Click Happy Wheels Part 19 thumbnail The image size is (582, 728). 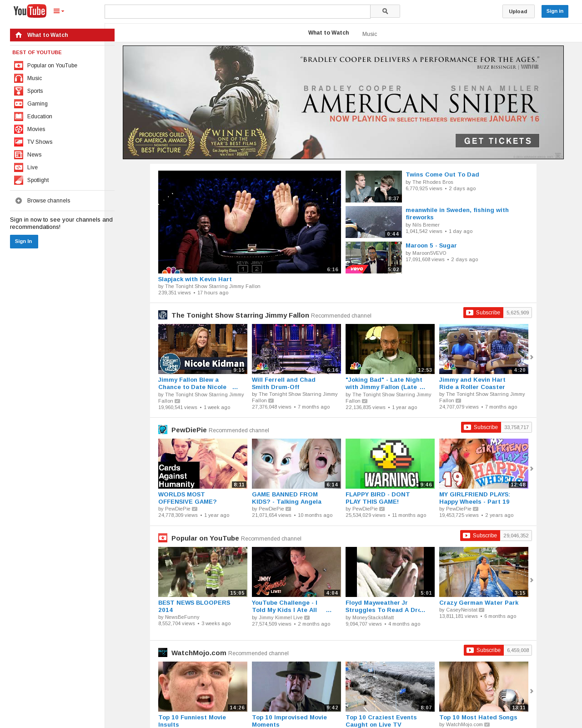(484, 464)
